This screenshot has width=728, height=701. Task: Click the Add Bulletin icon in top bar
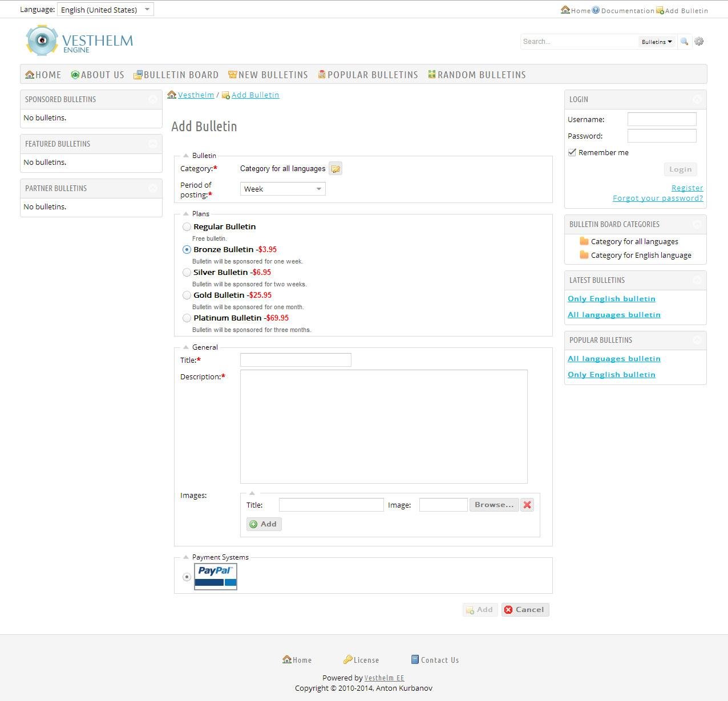pos(660,10)
